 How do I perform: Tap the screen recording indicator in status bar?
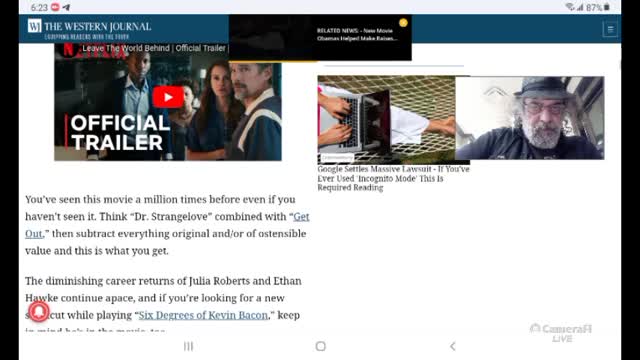55,7
